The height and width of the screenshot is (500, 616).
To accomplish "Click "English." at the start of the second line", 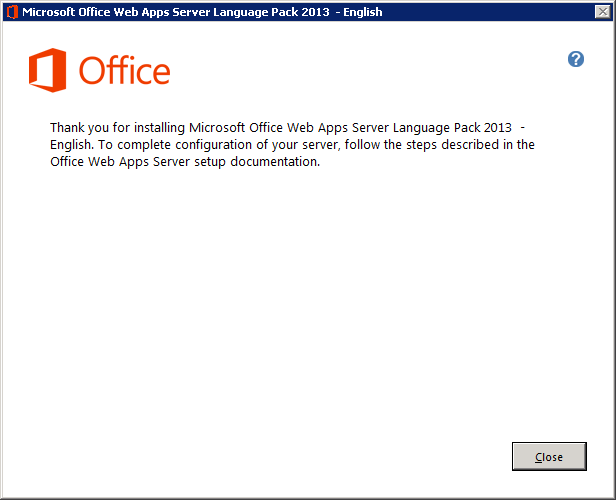I will [72, 144].
